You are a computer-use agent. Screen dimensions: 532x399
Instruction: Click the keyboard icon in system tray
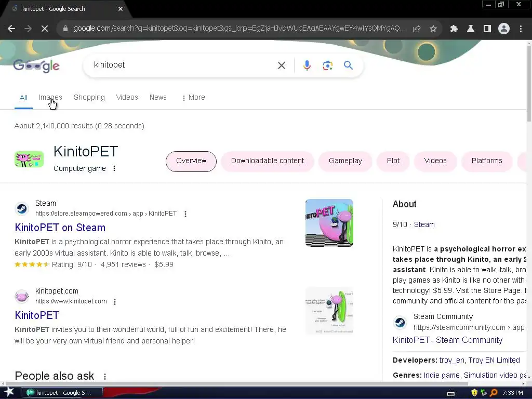pyautogui.click(x=451, y=394)
